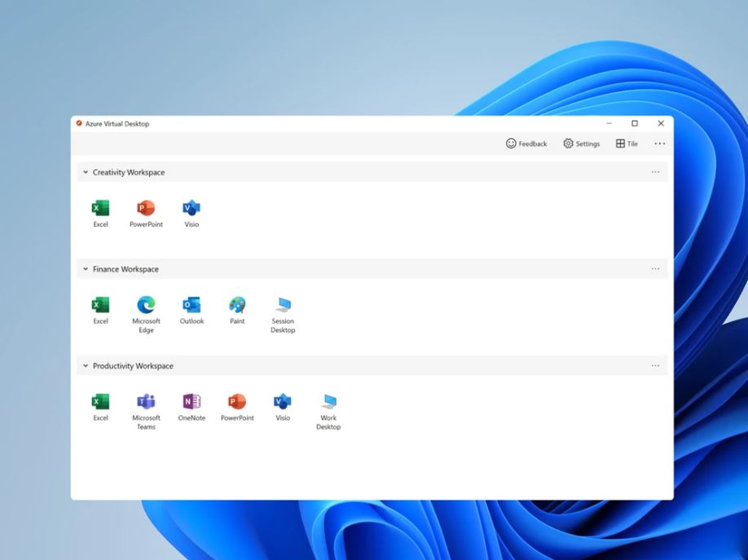Collapse the Finance Workspace section
The height and width of the screenshot is (560, 748).
[x=86, y=269]
